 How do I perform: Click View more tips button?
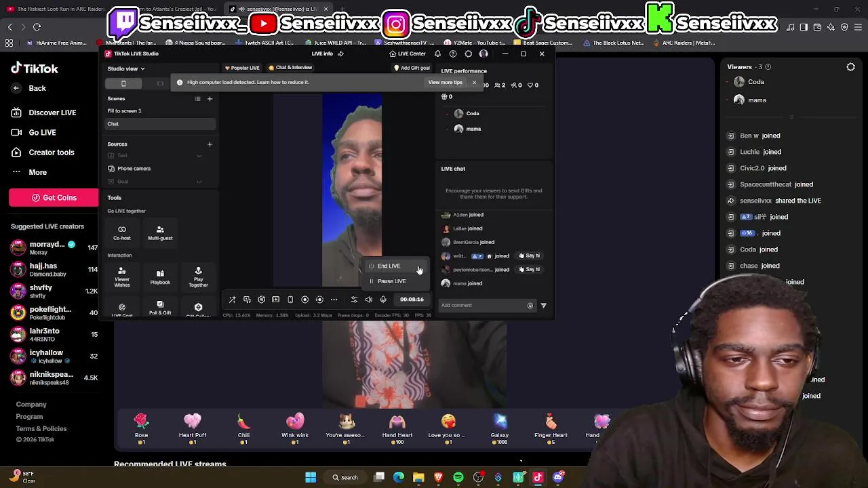tap(446, 82)
